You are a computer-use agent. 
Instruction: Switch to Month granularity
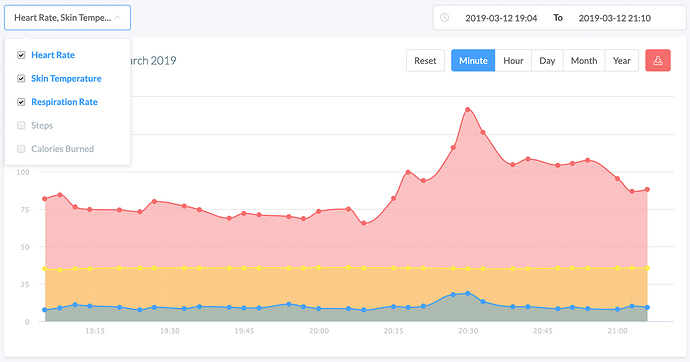click(x=584, y=60)
